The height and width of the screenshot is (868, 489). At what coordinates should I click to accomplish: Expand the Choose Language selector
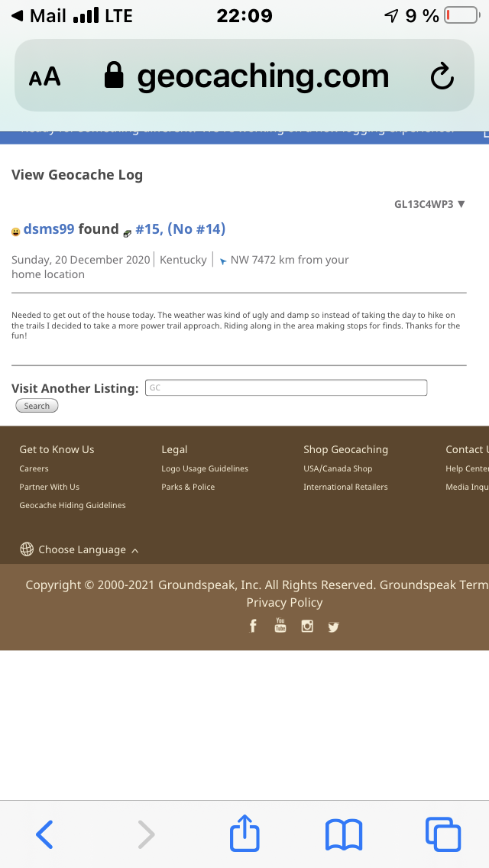coord(79,549)
